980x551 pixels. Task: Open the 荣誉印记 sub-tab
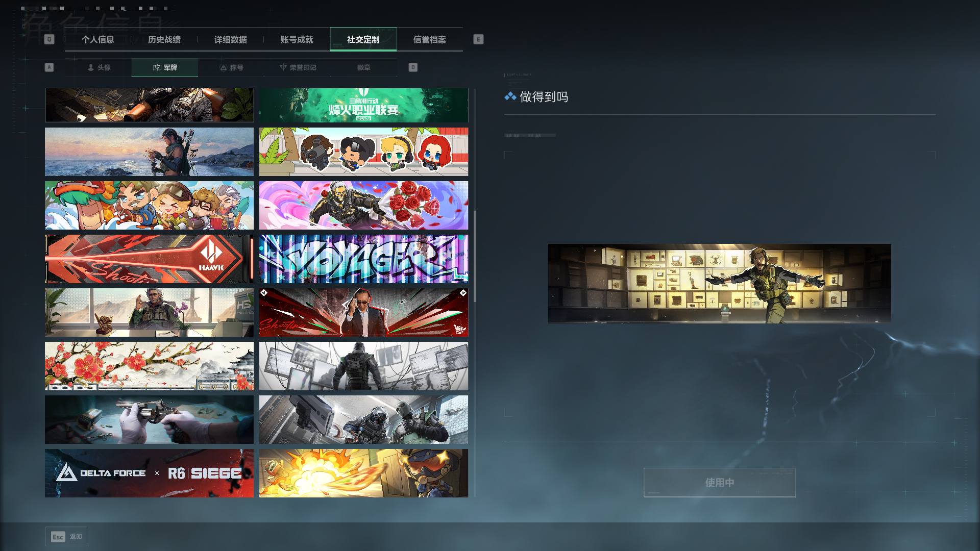[x=298, y=67]
